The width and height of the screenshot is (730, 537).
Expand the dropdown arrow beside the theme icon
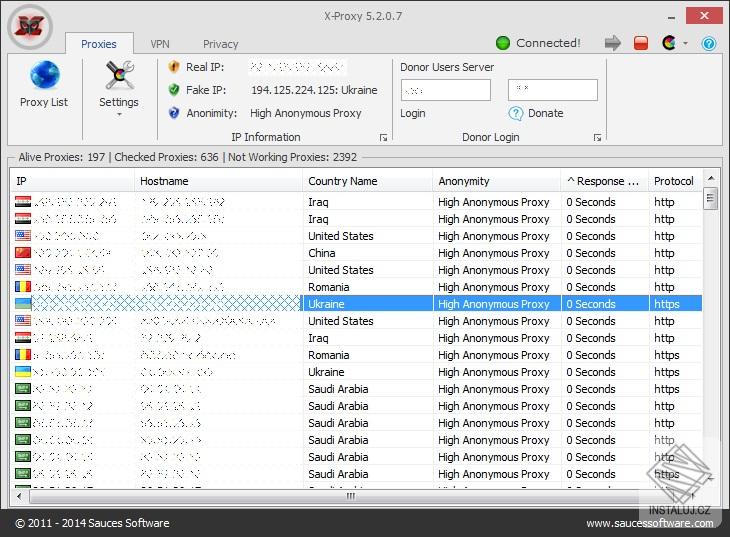tap(685, 43)
